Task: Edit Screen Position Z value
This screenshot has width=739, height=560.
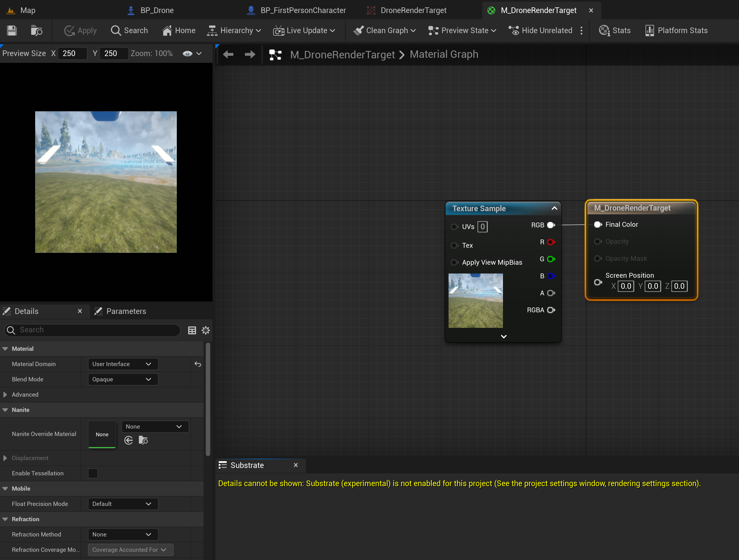Action: [x=679, y=286]
